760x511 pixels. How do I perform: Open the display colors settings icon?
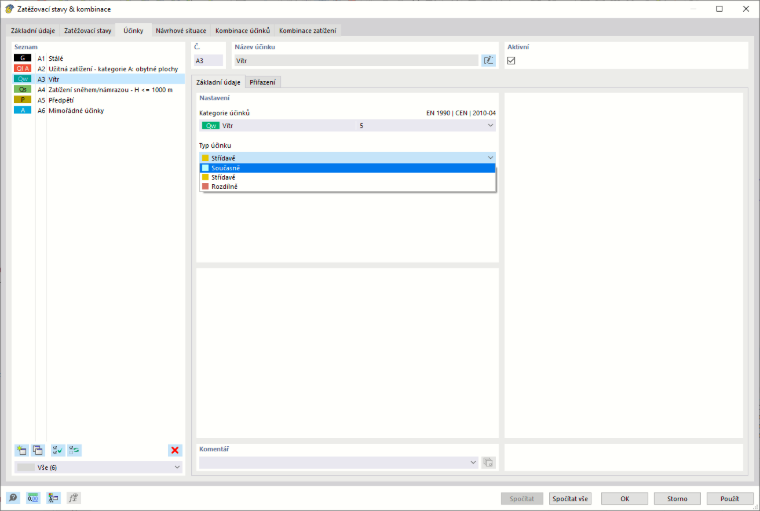(x=53, y=498)
